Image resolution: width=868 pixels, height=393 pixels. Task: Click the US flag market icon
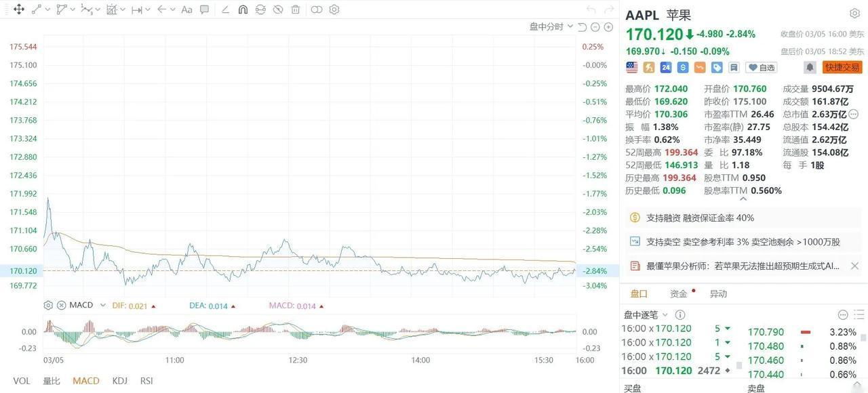tap(632, 67)
